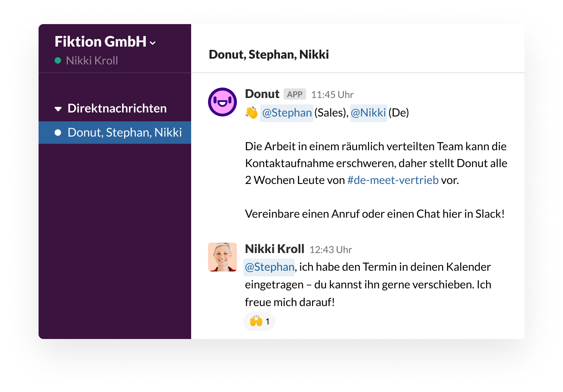Click the APP badge next to Donut

click(x=295, y=94)
